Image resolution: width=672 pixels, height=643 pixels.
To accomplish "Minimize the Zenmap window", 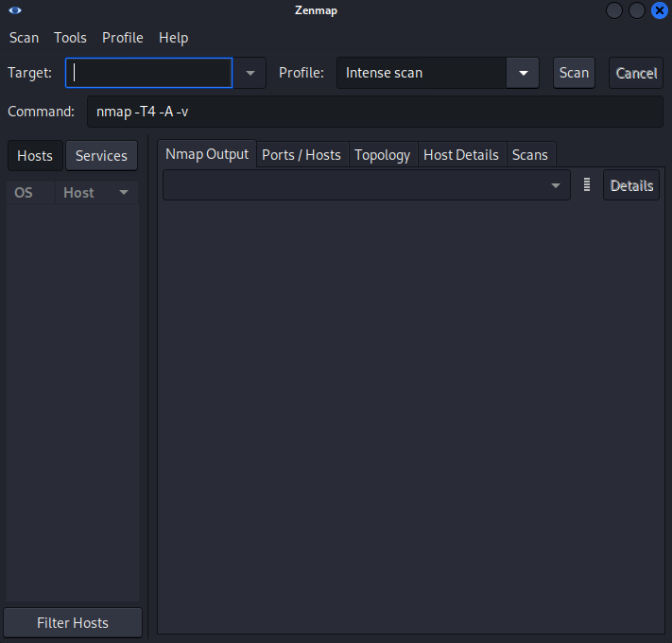I will pyautogui.click(x=614, y=10).
